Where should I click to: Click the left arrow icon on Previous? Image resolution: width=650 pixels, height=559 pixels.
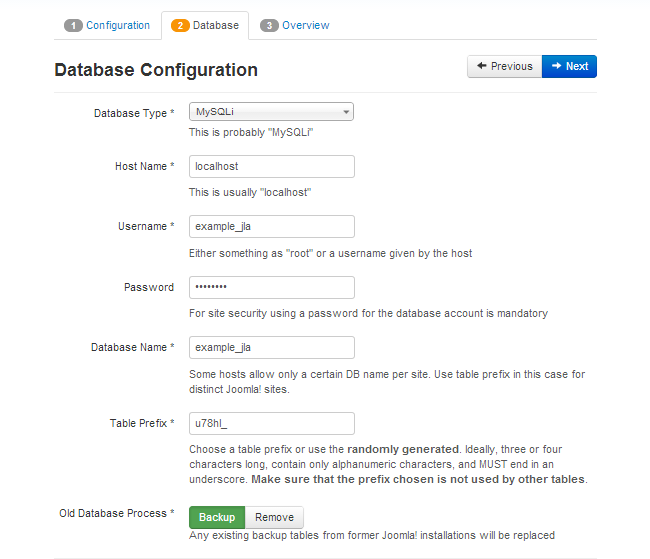(481, 66)
